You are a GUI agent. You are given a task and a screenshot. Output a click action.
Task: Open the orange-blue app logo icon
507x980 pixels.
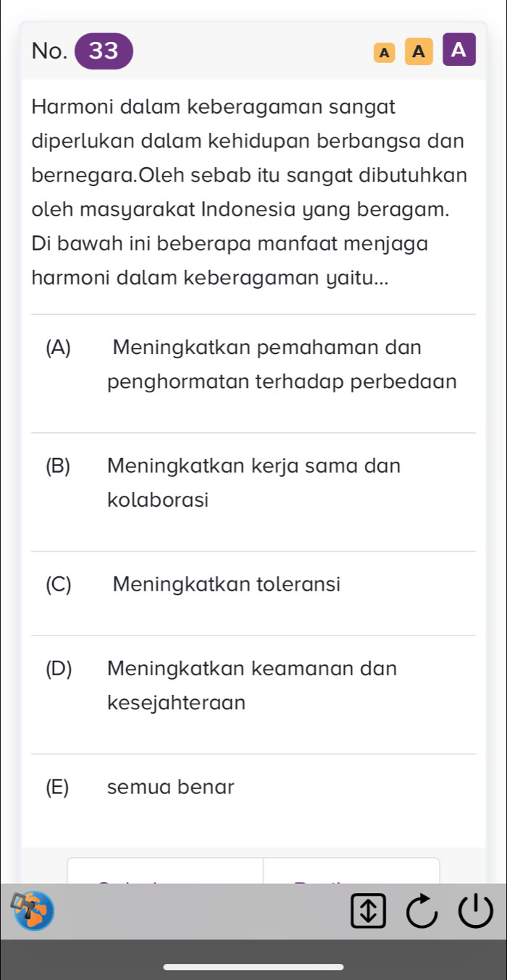[32, 908]
